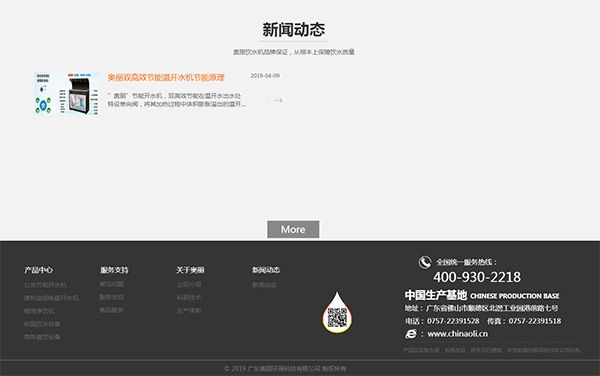Click the phone hotline icon
Image resolution: width=600 pixels, height=376 pixels.
click(x=425, y=262)
